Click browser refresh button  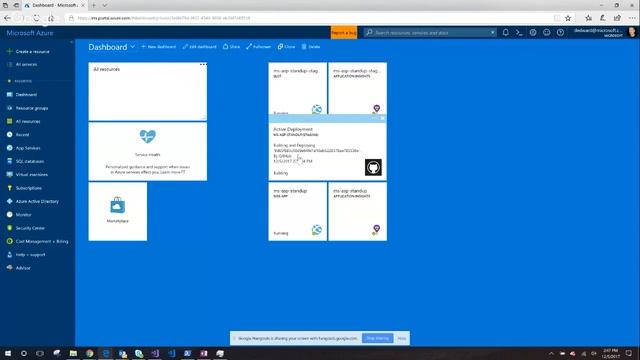pos(36,18)
